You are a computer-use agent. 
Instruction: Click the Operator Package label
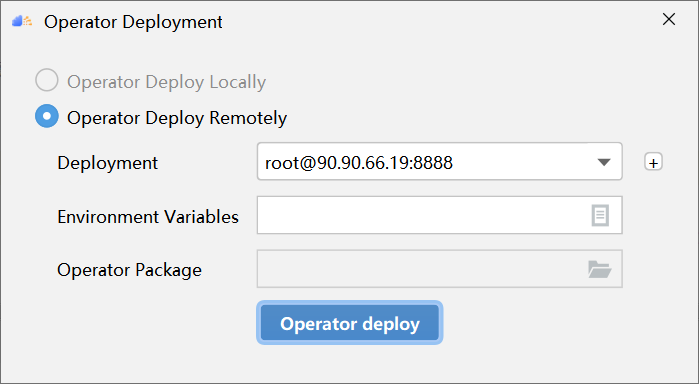point(129,270)
